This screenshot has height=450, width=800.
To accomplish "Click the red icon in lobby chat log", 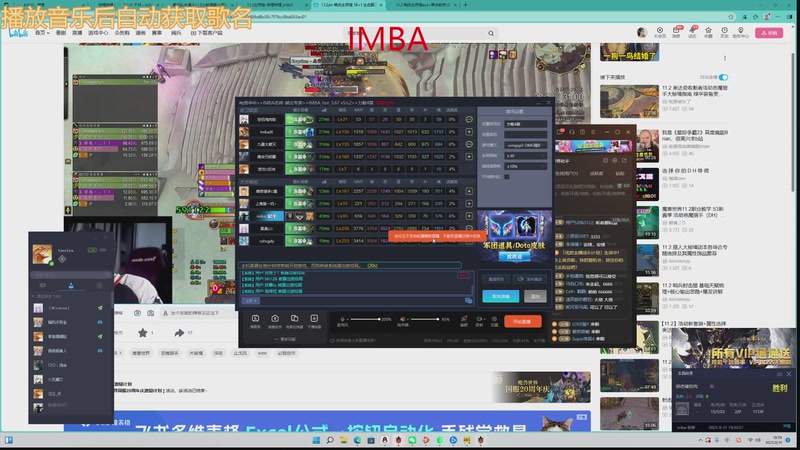I will [464, 276].
